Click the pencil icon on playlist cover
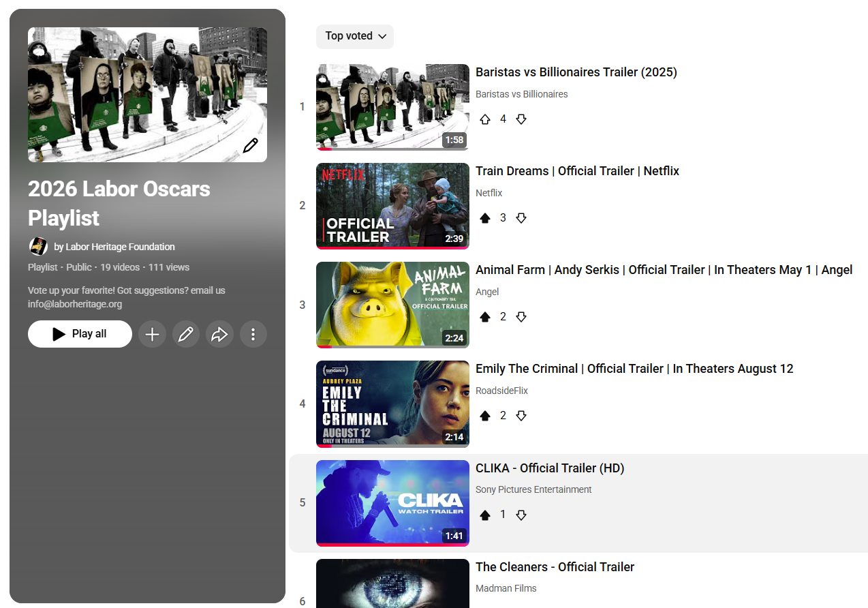 [x=250, y=145]
